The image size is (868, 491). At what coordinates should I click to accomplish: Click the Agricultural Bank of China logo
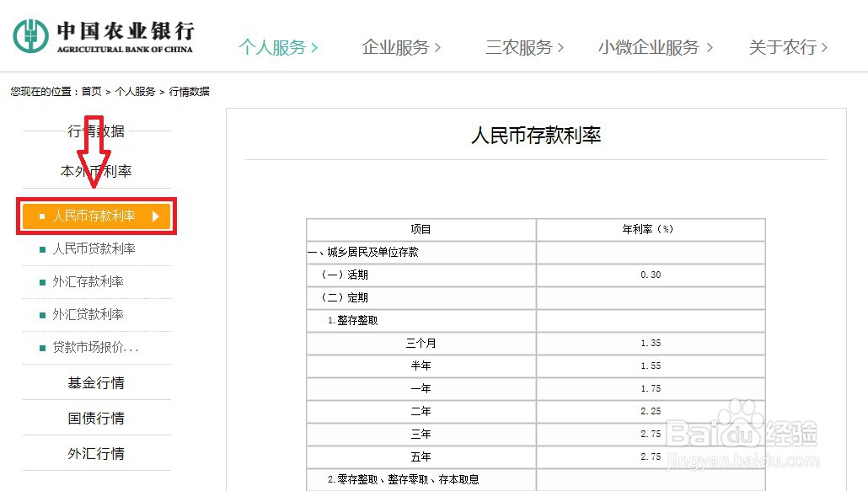click(104, 36)
